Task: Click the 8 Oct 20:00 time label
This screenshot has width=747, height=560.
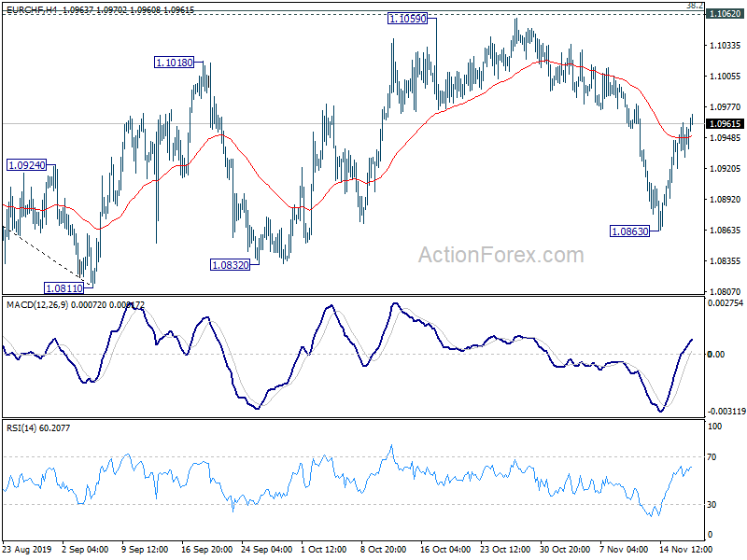Action: point(384,550)
